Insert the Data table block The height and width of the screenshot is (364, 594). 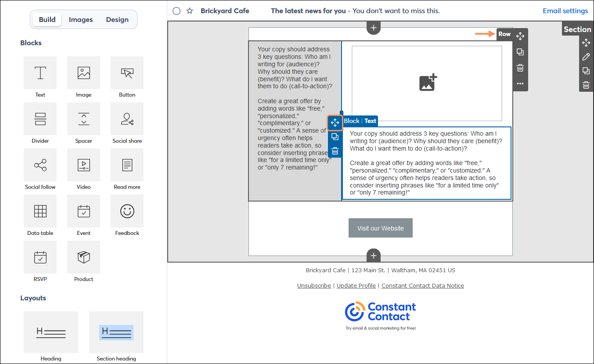point(40,211)
